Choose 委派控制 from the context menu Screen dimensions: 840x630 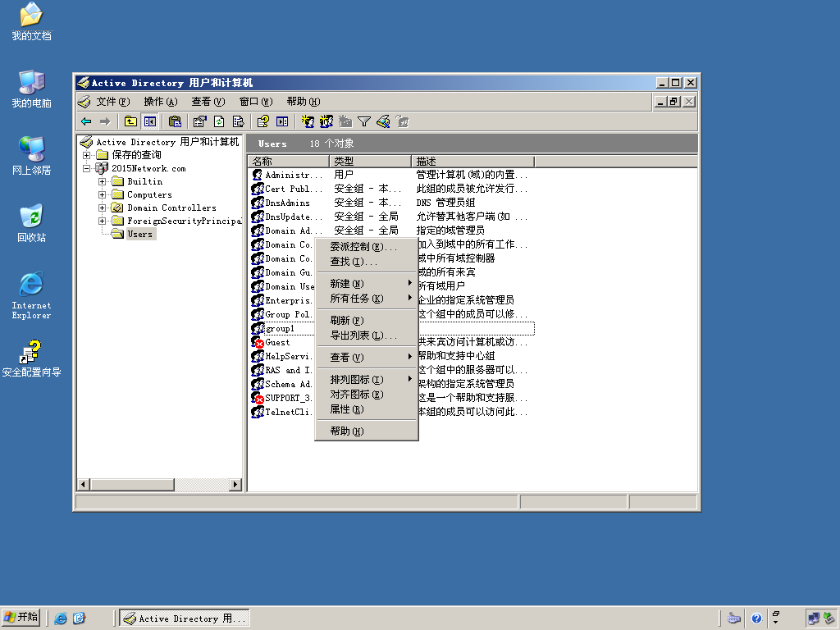coord(367,246)
